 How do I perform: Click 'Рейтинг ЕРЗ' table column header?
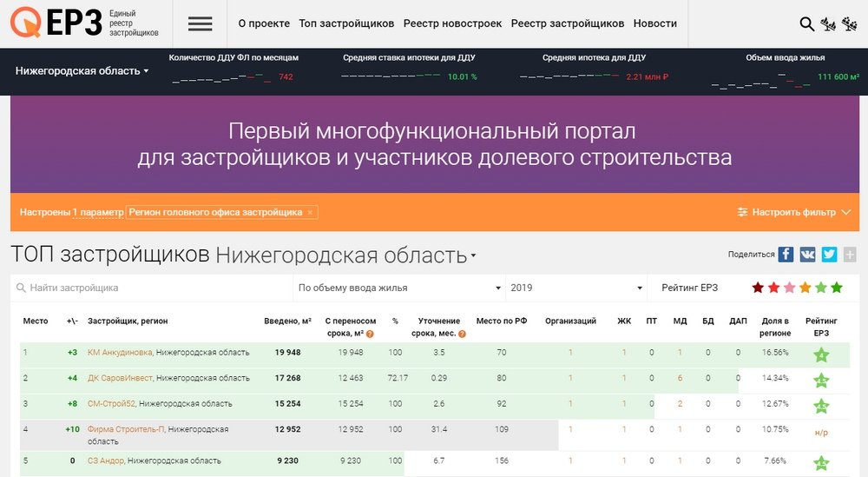click(x=821, y=327)
